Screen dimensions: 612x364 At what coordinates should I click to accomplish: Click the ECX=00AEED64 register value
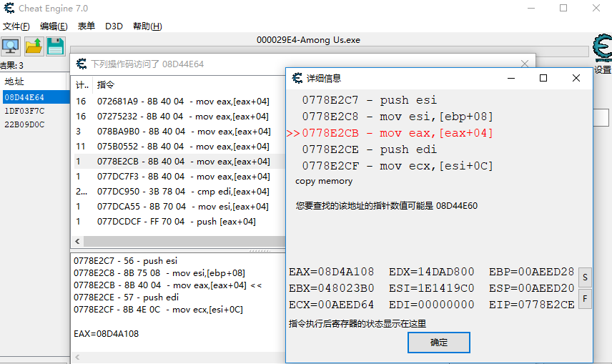pyautogui.click(x=331, y=305)
